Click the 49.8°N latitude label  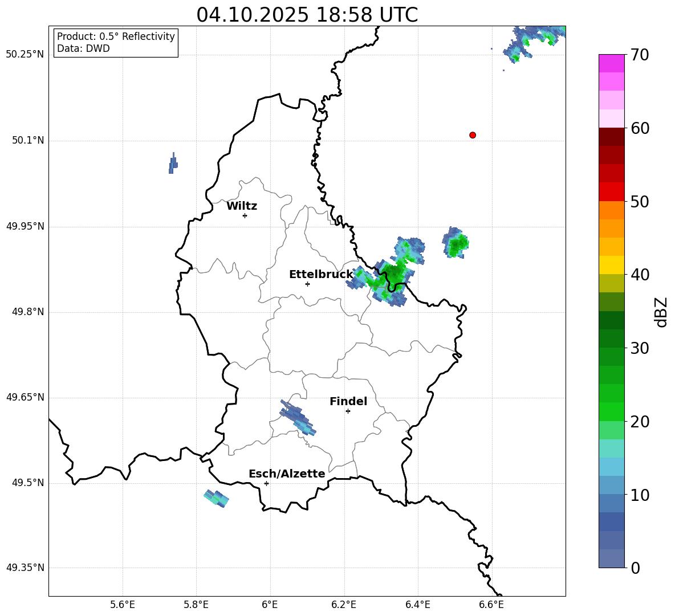(28, 312)
